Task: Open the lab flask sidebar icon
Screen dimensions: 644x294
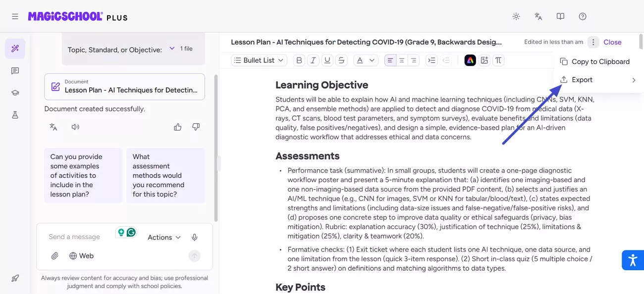Action: (15, 115)
